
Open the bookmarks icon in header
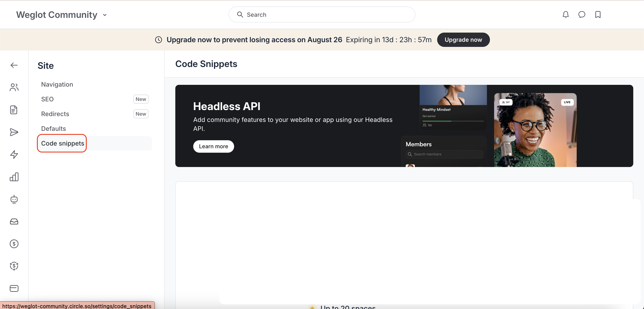(598, 15)
